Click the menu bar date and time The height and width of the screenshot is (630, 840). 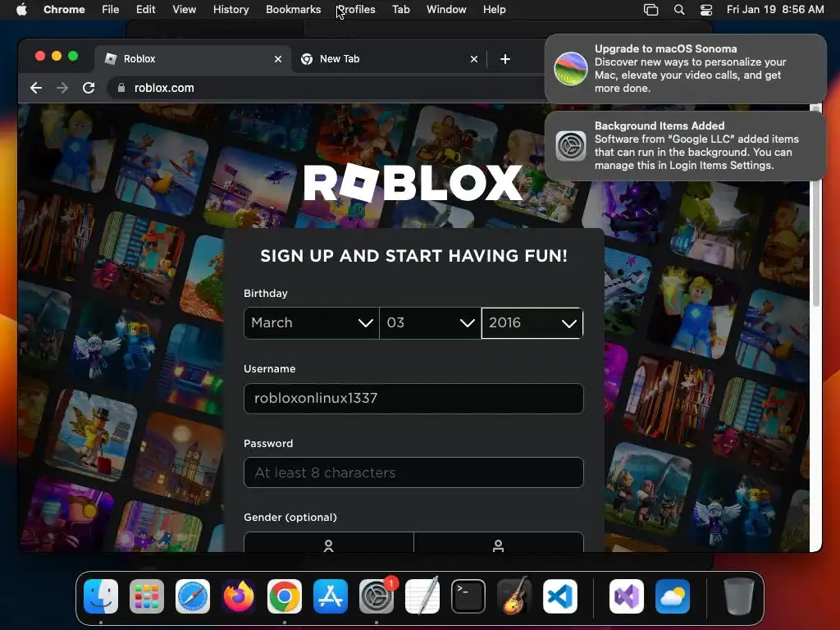coord(775,9)
